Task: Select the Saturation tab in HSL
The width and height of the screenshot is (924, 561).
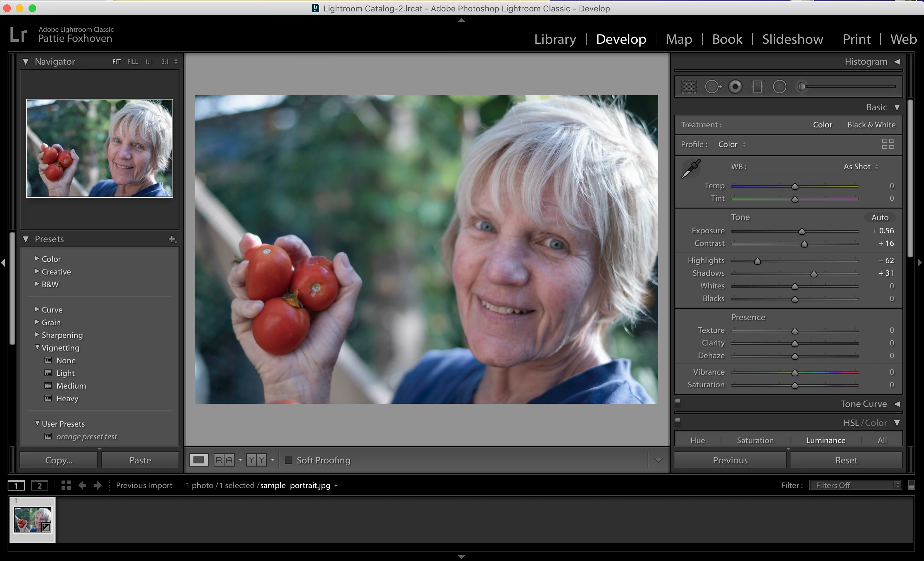Action: (x=755, y=440)
